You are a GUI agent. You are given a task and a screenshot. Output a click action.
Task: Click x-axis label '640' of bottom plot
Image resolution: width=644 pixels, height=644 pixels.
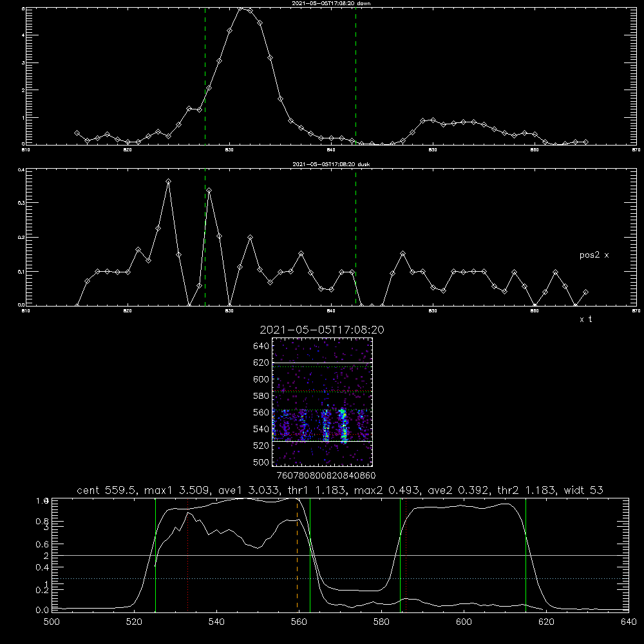[x=629, y=622]
